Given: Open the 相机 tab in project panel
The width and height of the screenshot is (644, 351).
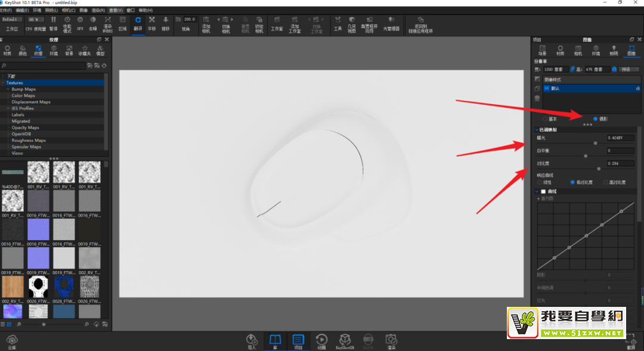Looking at the screenshot, I should 577,50.
